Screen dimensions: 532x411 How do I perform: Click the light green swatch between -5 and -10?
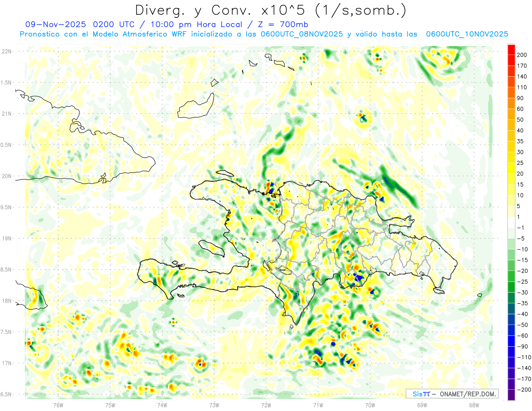[512, 244]
